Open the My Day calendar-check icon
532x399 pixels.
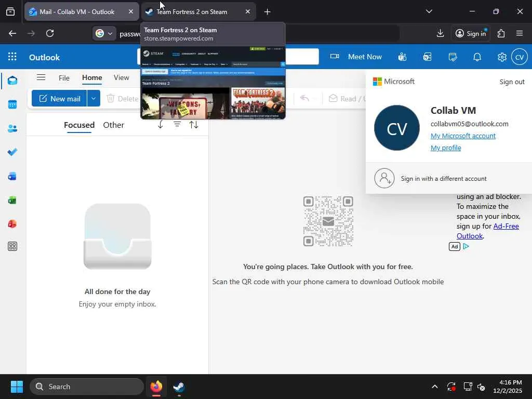pyautogui.click(x=453, y=57)
